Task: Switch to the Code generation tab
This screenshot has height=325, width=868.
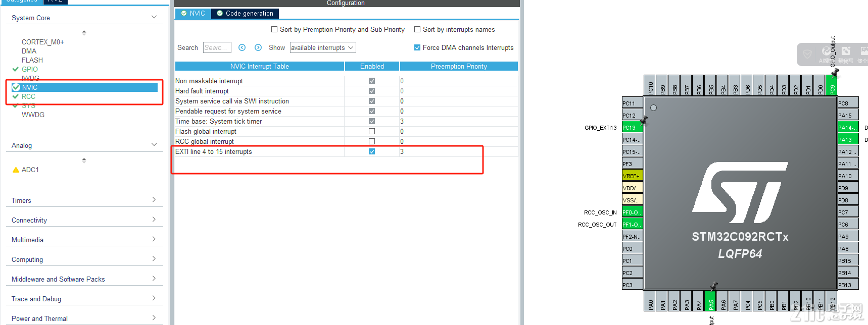Action: point(245,14)
